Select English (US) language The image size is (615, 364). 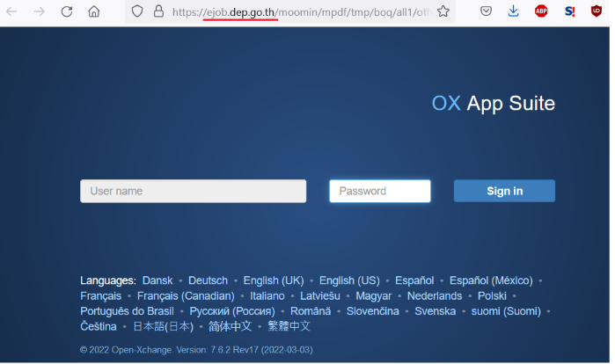(349, 280)
